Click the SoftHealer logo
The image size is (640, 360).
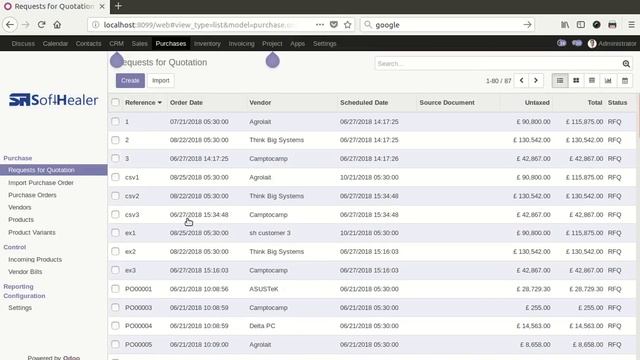coord(53,100)
